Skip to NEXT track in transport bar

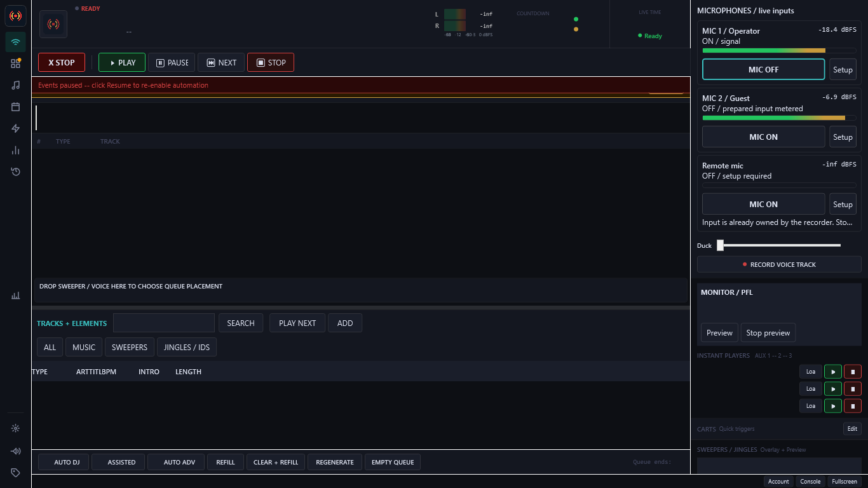(221, 62)
